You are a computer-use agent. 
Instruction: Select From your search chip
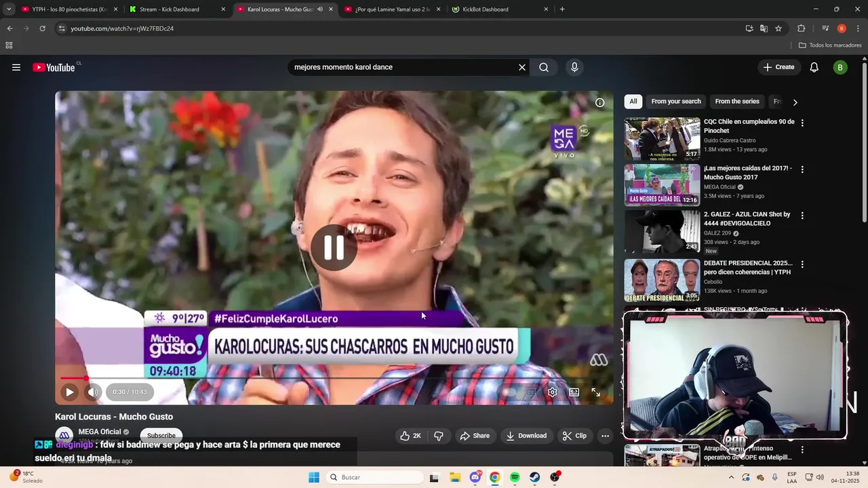click(x=676, y=102)
